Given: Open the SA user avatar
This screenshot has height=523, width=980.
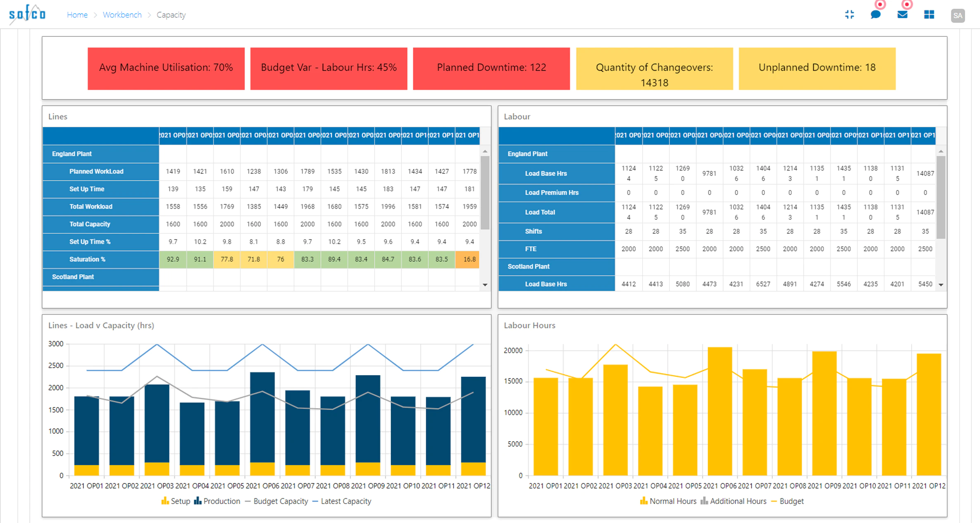Looking at the screenshot, I should [x=958, y=16].
